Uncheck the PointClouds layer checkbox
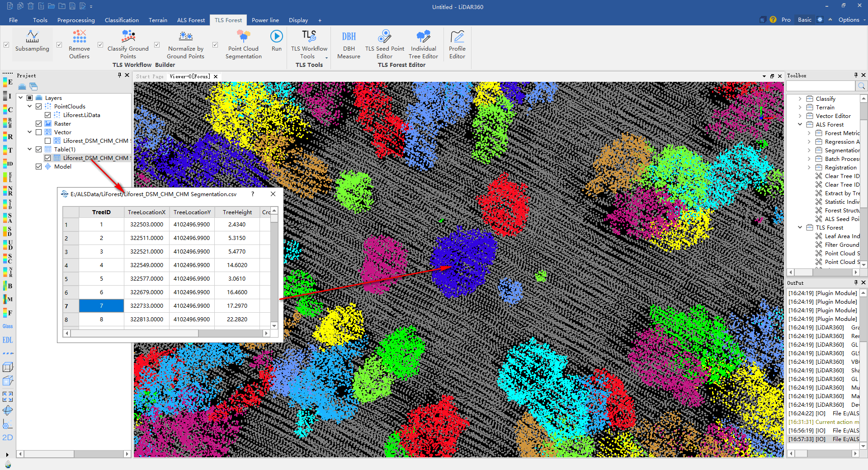Screen dimensions: 868x470 point(38,107)
